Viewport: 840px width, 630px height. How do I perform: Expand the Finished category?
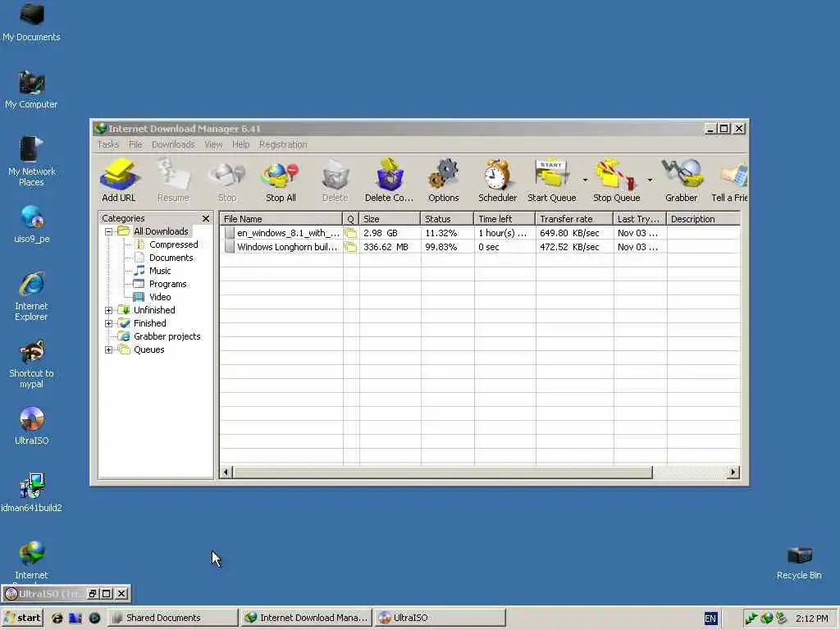pos(109,323)
